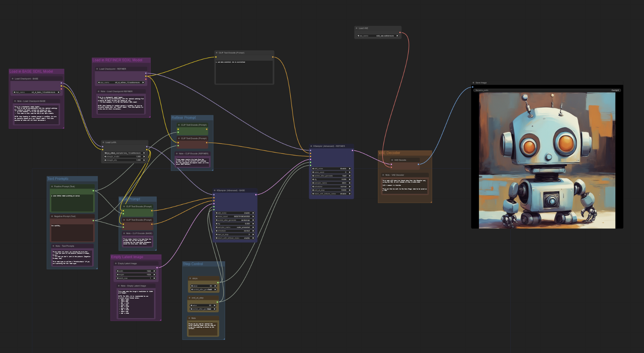Collapse the Negative Prompt (Text) node dot

pos(52,216)
